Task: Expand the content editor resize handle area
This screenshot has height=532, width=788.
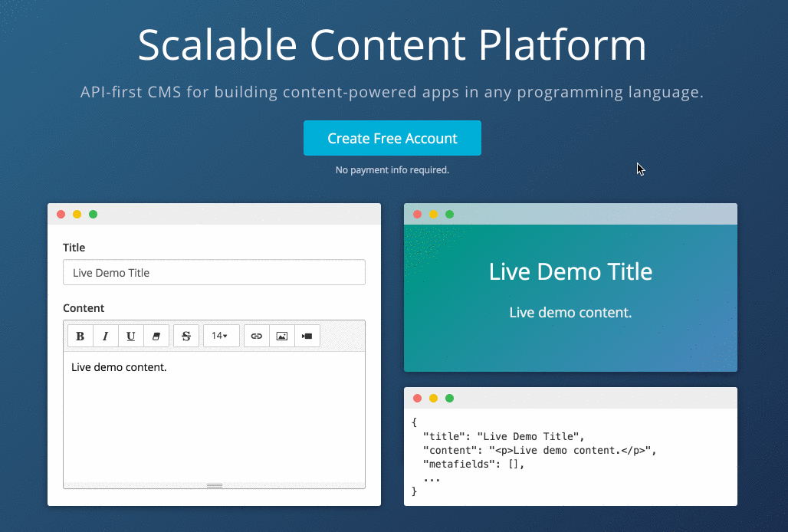Action: point(214,485)
